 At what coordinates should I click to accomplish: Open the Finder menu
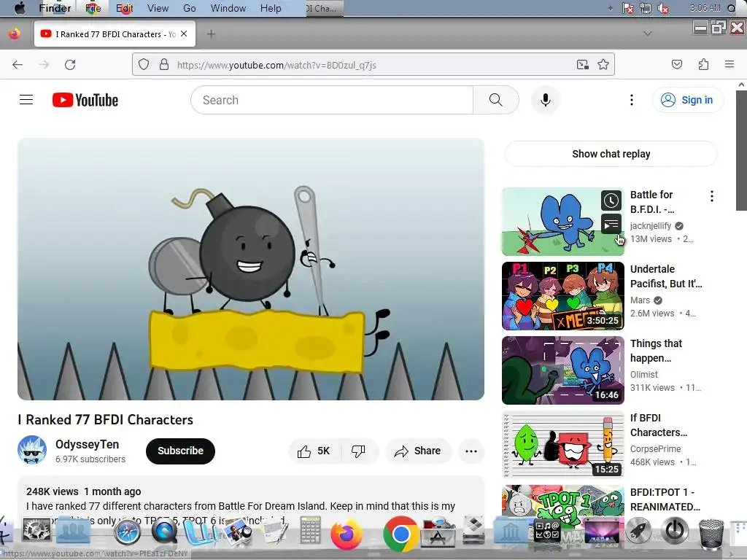coord(55,8)
